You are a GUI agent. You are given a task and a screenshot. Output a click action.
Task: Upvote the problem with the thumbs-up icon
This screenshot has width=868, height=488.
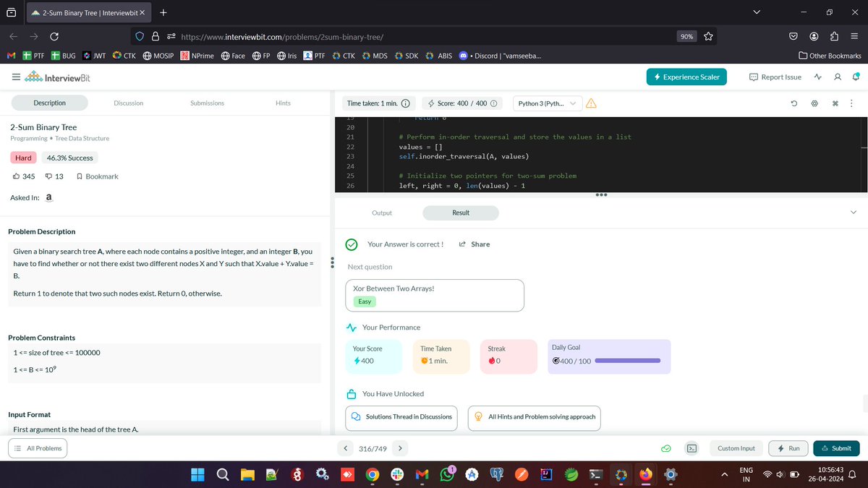tap(16, 176)
